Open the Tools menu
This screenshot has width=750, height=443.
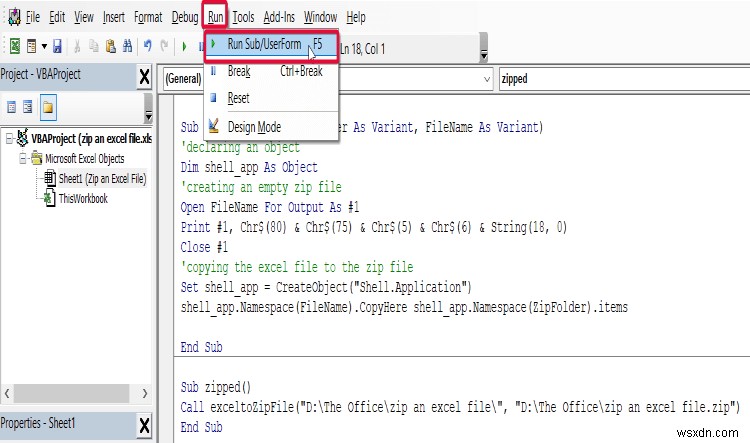[x=243, y=17]
